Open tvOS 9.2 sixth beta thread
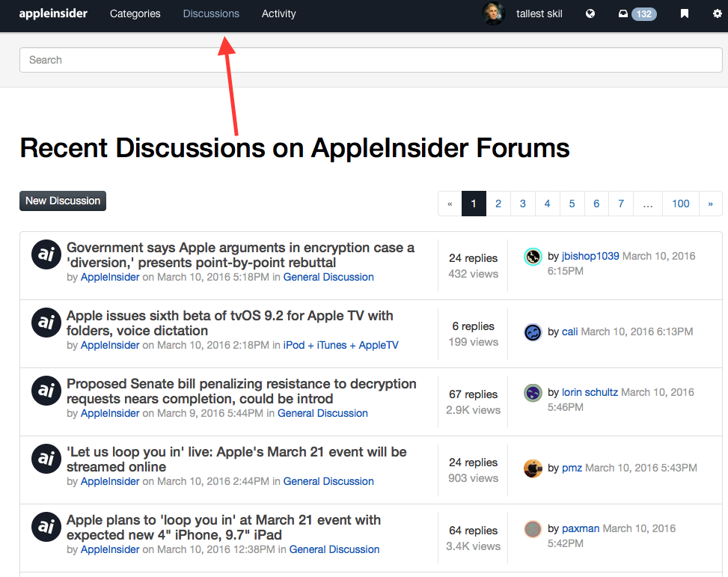This screenshot has width=728, height=577. [x=230, y=323]
